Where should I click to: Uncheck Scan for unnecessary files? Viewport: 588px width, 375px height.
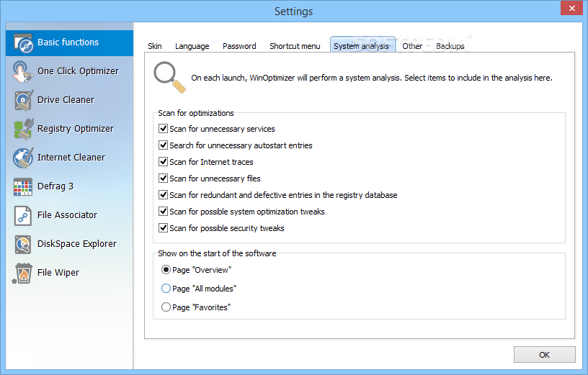coord(163,178)
